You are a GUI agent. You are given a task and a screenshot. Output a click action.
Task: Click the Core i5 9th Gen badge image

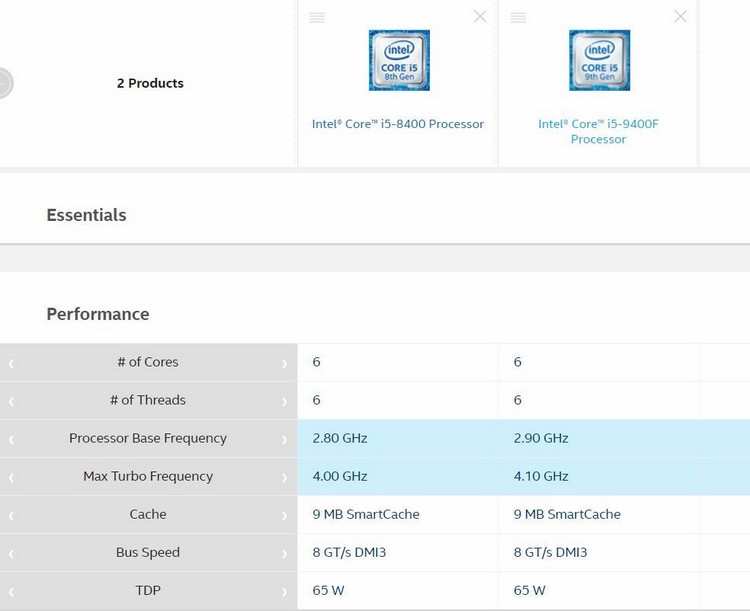599,60
